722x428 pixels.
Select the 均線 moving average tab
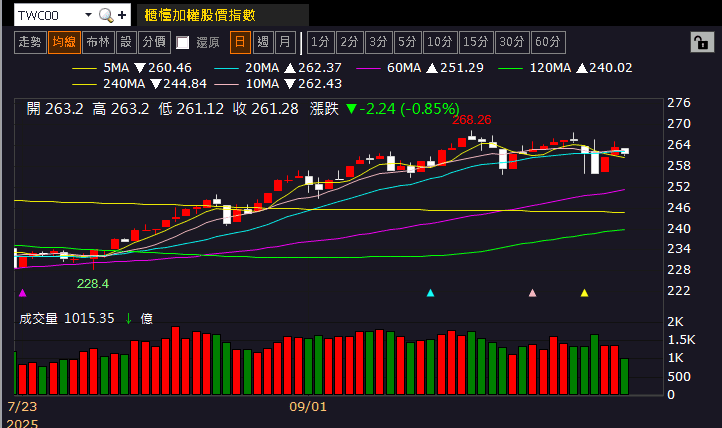(64, 42)
